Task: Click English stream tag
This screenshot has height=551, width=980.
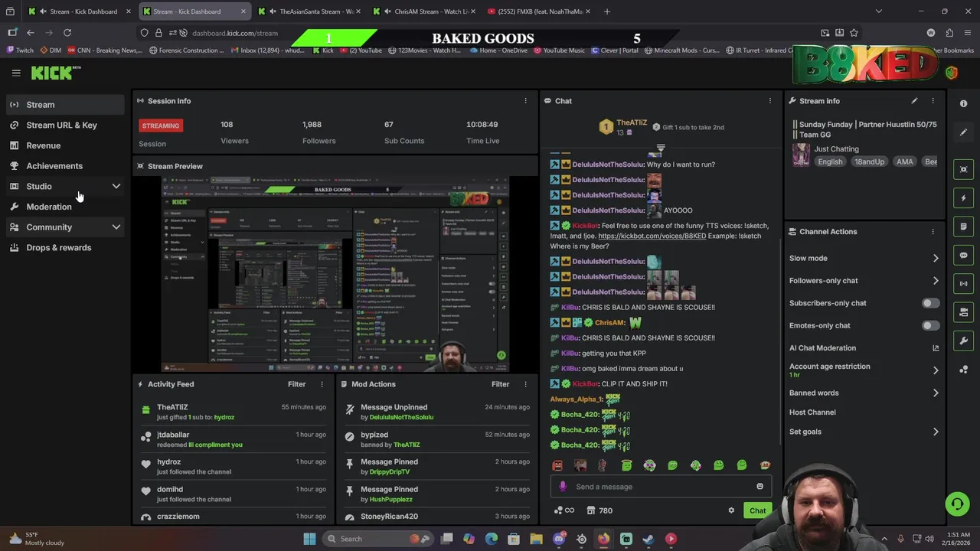Action: tap(830, 161)
